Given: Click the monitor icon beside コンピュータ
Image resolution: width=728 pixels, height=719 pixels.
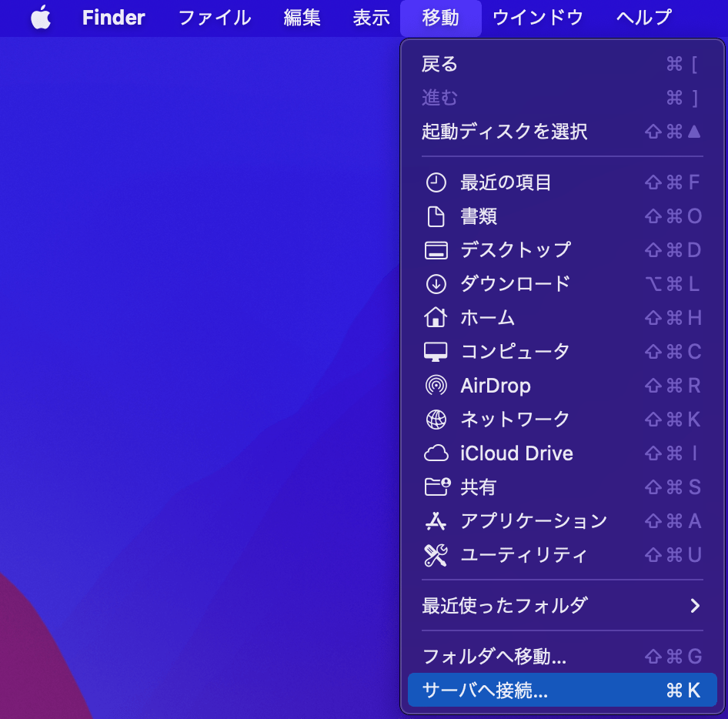Looking at the screenshot, I should tap(436, 352).
